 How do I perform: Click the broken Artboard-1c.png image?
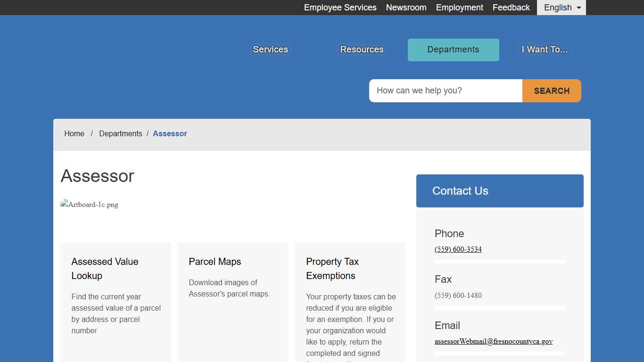90,205
